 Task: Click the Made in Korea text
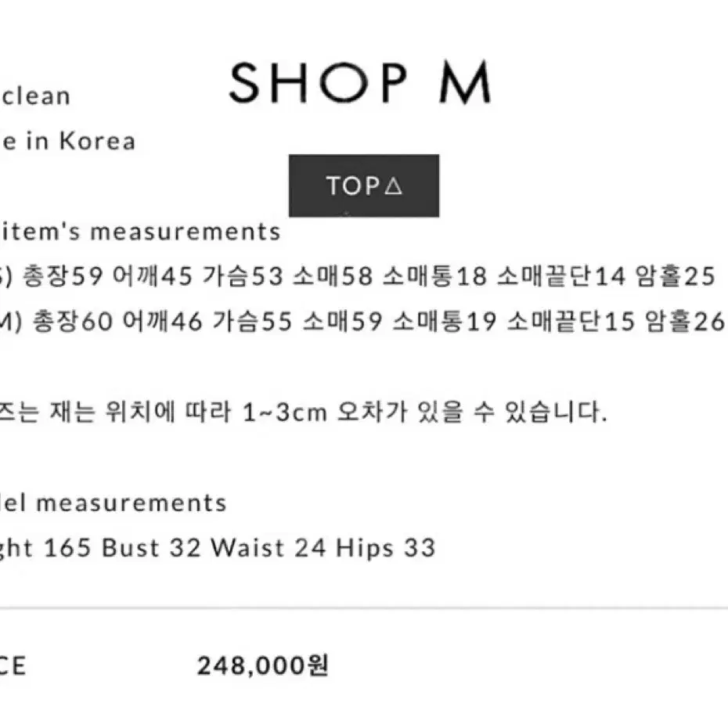pos(68,141)
